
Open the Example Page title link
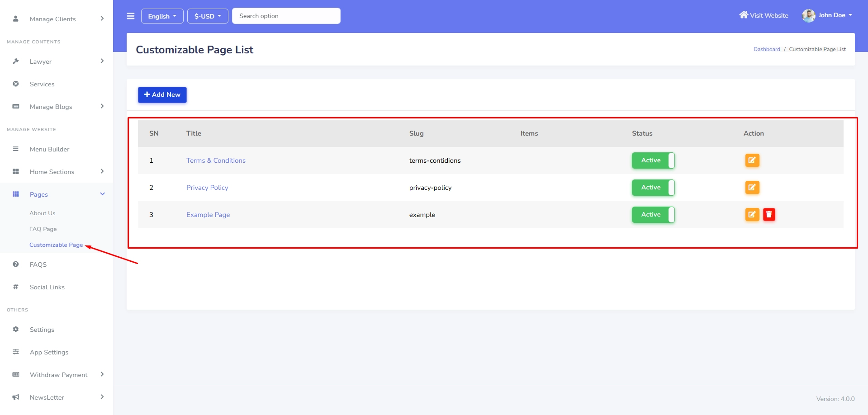pos(208,215)
